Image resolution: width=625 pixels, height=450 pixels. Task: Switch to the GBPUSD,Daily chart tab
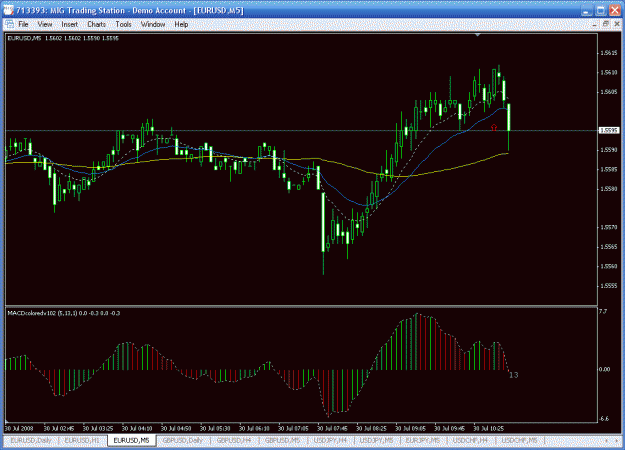click(183, 440)
